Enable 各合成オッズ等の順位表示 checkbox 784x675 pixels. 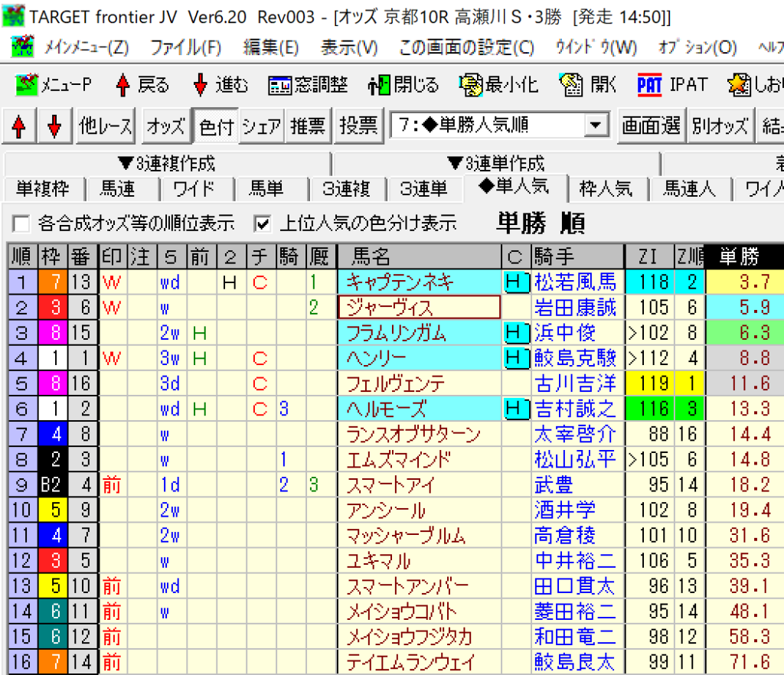(21, 223)
